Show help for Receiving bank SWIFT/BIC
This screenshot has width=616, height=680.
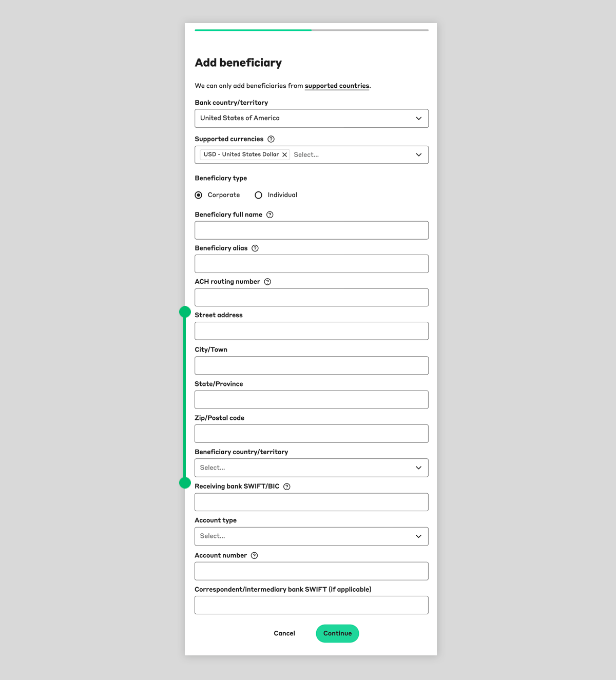[x=287, y=487]
